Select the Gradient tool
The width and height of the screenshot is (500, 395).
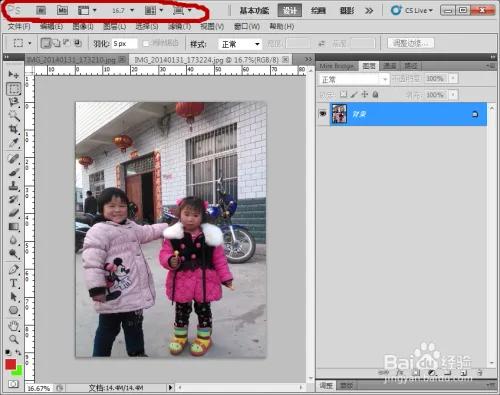click(x=13, y=227)
